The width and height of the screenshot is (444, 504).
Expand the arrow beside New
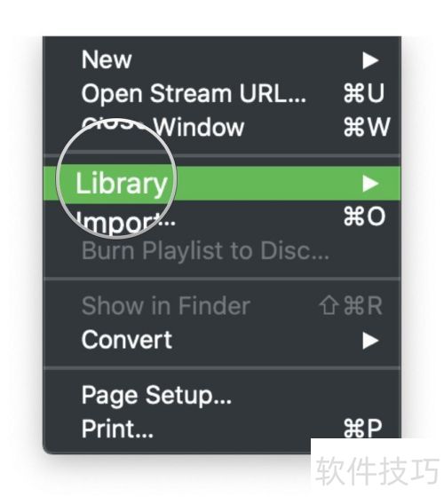370,60
